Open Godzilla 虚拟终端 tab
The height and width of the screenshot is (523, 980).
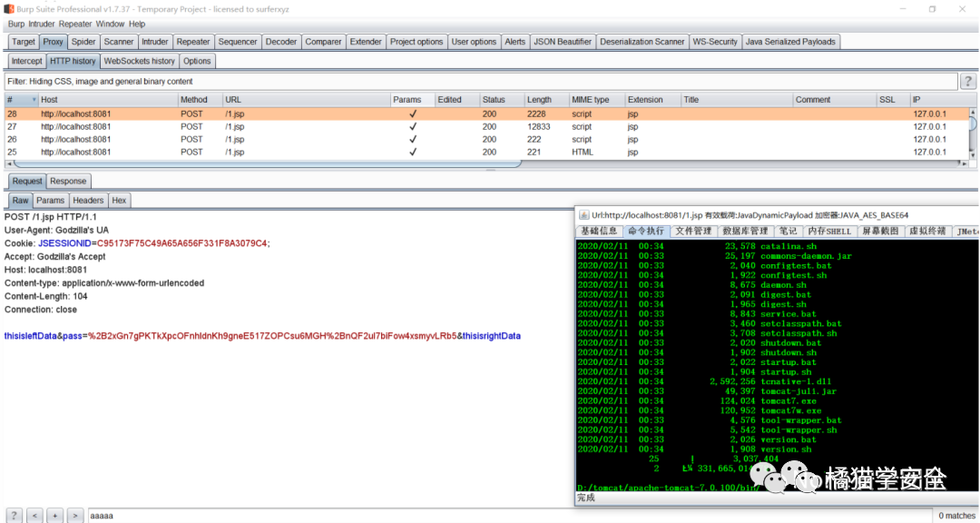coord(928,231)
